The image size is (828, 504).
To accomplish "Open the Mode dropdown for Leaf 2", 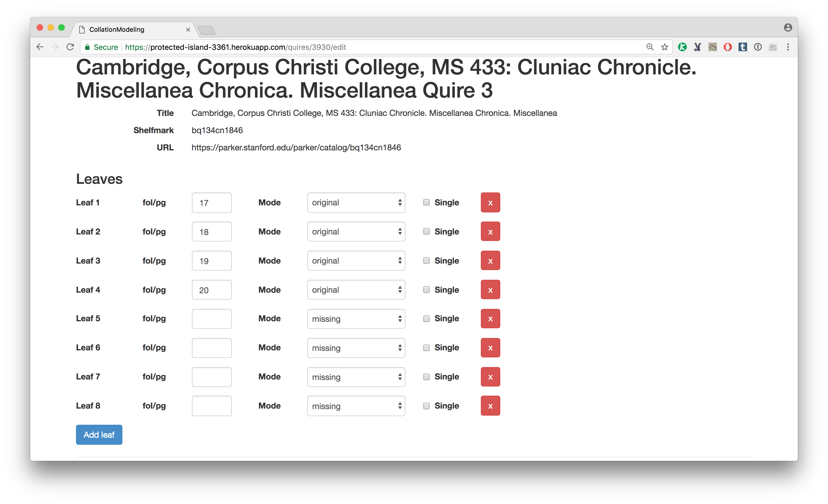I will [356, 232].
